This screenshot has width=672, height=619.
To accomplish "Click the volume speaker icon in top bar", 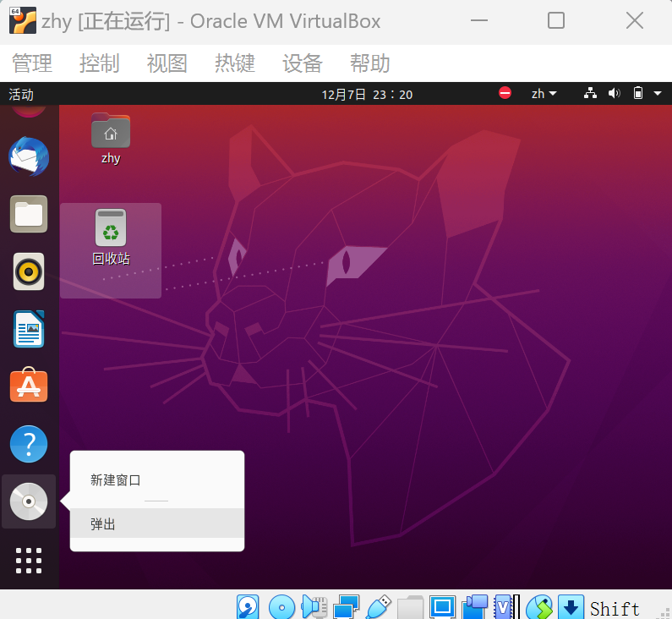I will [x=615, y=93].
